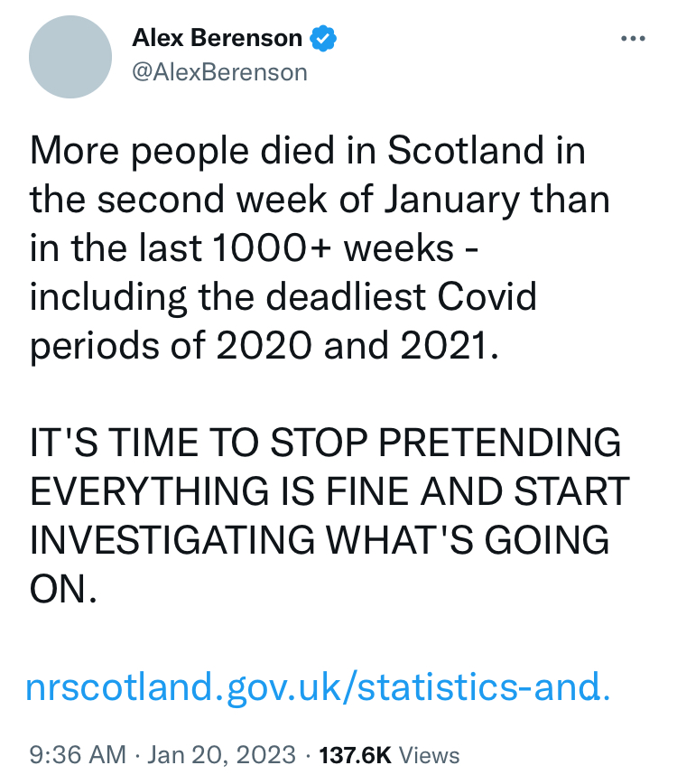Image resolution: width=677 pixels, height=784 pixels.
Task: Open the round profile avatar
Action: pyautogui.click(x=71, y=55)
